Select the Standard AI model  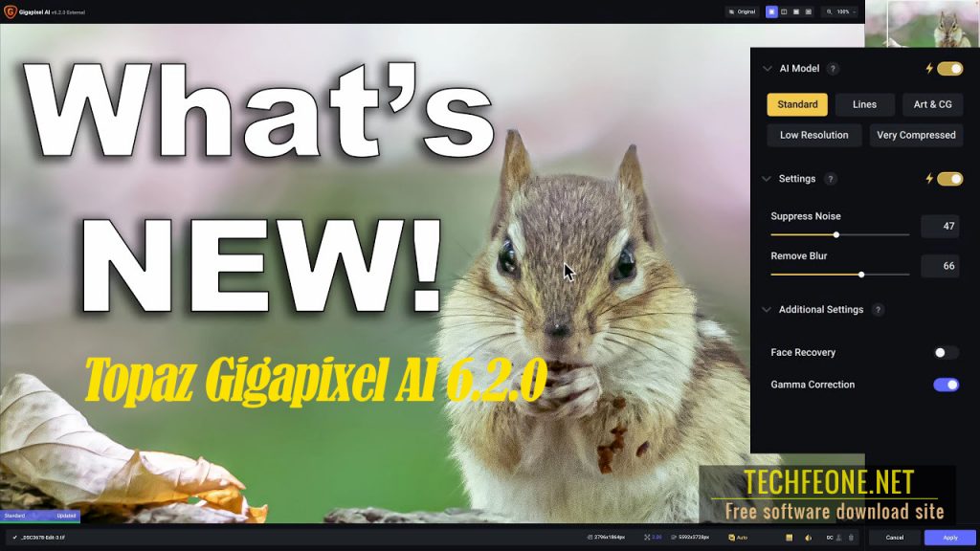tap(797, 105)
